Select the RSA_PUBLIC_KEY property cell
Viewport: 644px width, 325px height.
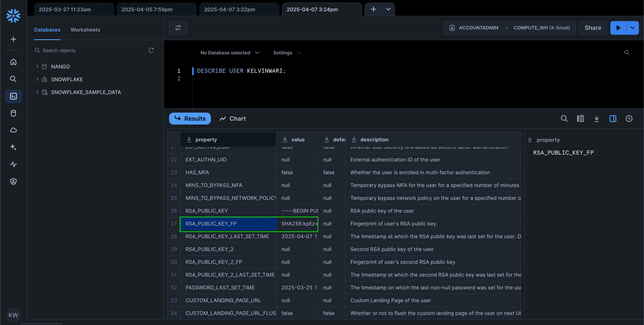pyautogui.click(x=228, y=211)
